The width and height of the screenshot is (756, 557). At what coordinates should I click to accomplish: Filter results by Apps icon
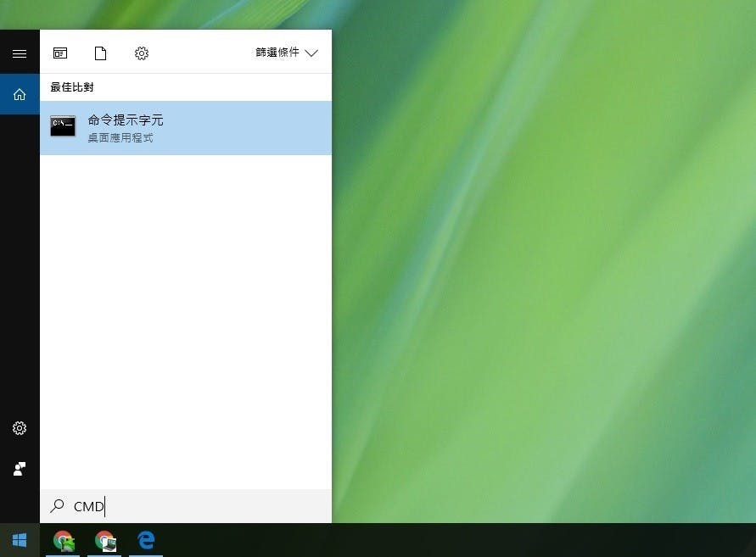(60, 53)
